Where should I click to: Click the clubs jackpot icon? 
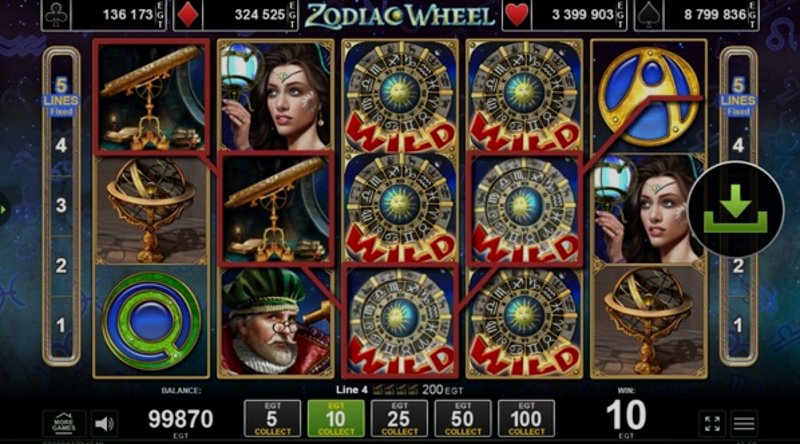point(56,15)
